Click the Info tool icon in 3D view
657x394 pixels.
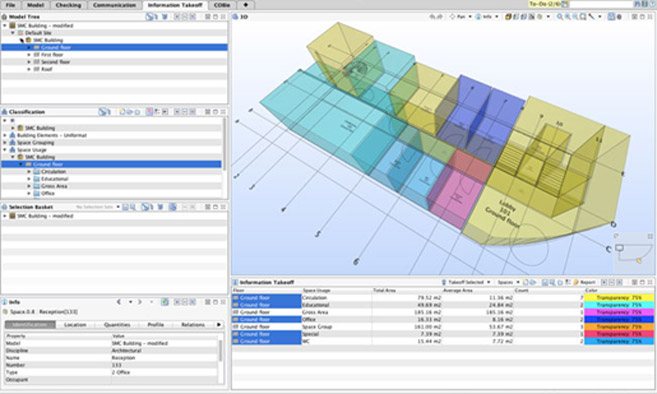[478, 17]
